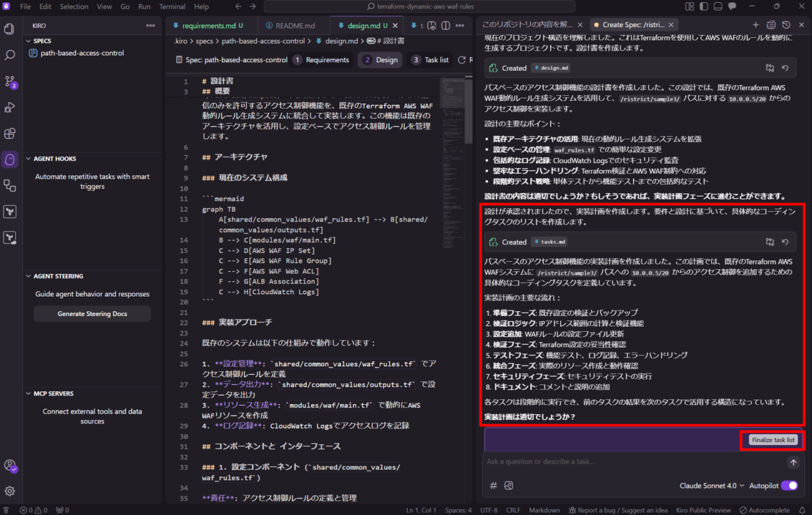View changes icon on tasks.md Created row
812x515 pixels.
pos(770,242)
